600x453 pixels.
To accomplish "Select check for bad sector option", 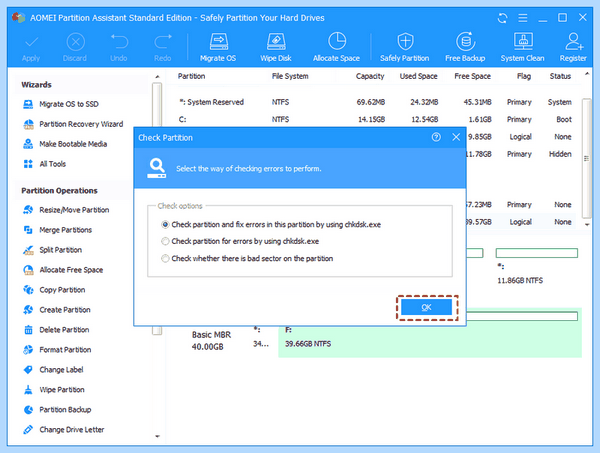I will click(x=247, y=259).
